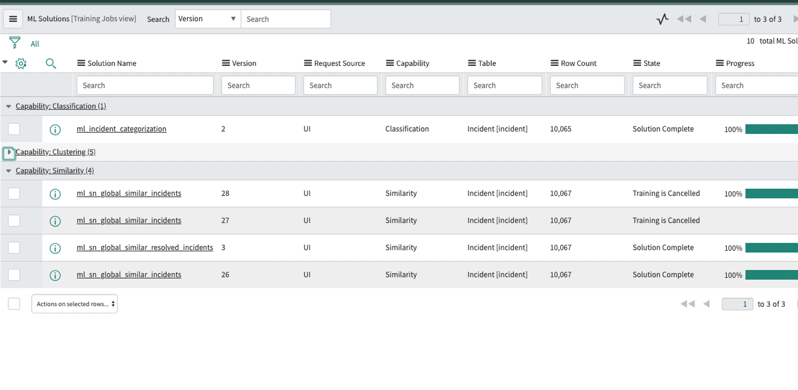Click the Row Count column search box
The width and height of the screenshot is (798, 390).
[587, 86]
